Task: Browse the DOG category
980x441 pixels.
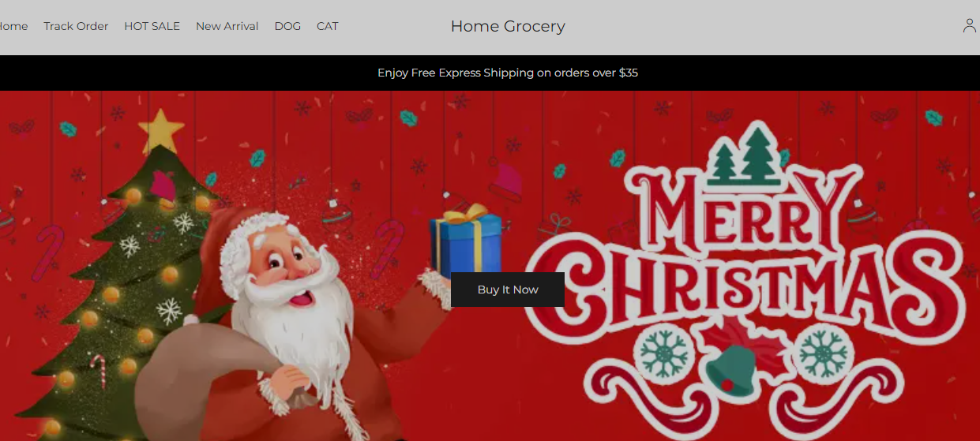Action: 287,26
